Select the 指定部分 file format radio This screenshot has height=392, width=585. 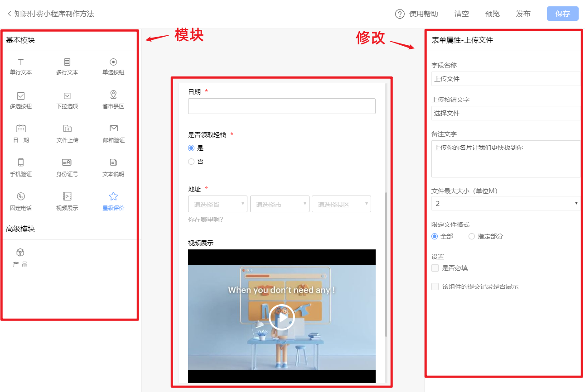471,236
